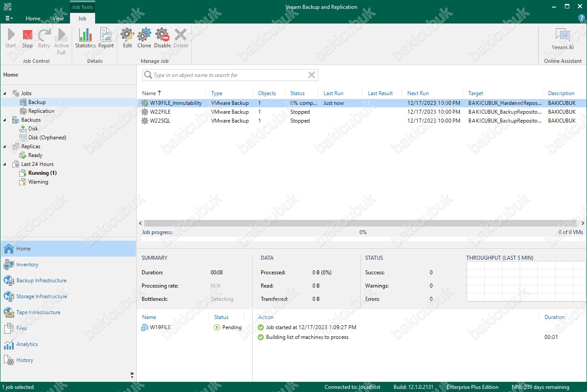Select 'Job started at 12/17/2023' log entry
This screenshot has width=587, height=392.
(x=307, y=327)
